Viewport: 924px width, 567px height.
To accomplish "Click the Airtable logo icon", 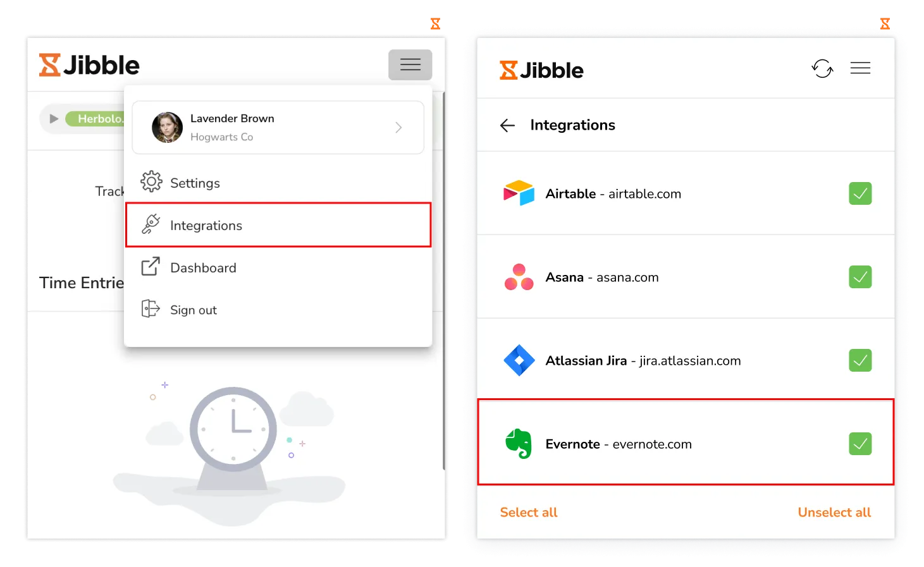I will click(x=519, y=193).
